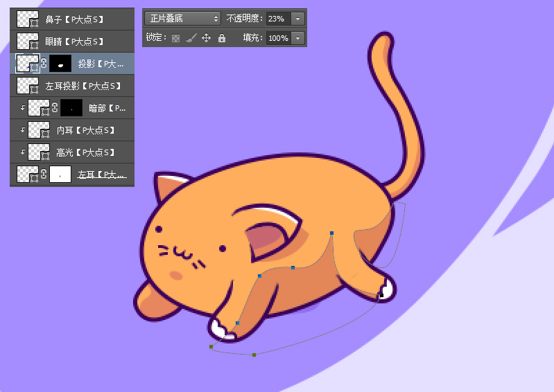Click the lock transparent pixels icon
This screenshot has width=554, height=392.
point(175,38)
